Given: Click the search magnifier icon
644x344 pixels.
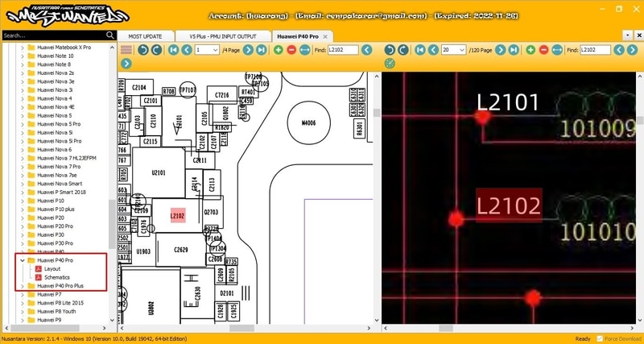Looking at the screenshot, I should 110,35.
